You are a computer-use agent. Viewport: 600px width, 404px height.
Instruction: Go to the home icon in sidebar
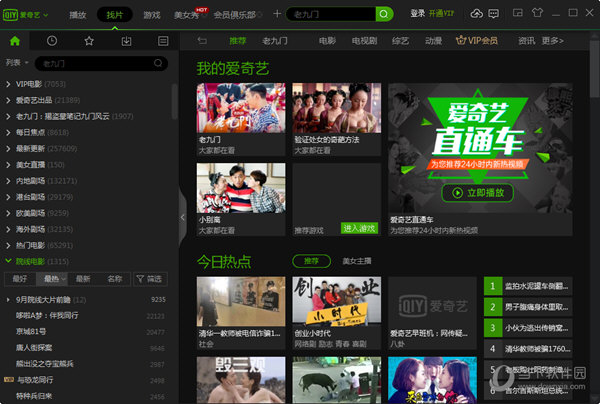click(x=15, y=41)
